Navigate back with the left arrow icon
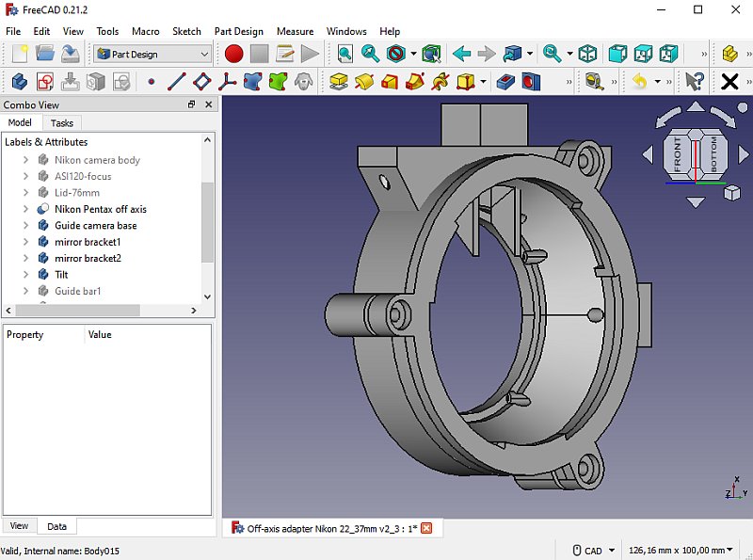 click(461, 54)
